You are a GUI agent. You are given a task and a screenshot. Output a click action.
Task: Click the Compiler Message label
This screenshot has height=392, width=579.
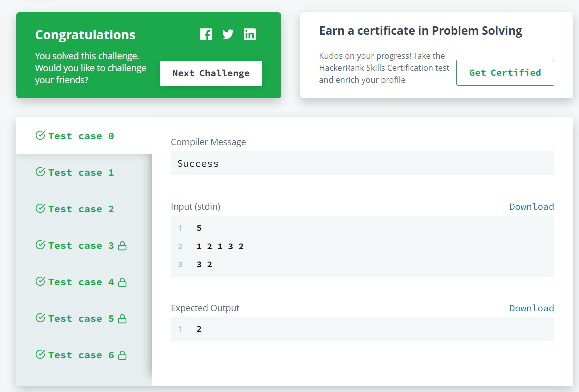tap(208, 142)
